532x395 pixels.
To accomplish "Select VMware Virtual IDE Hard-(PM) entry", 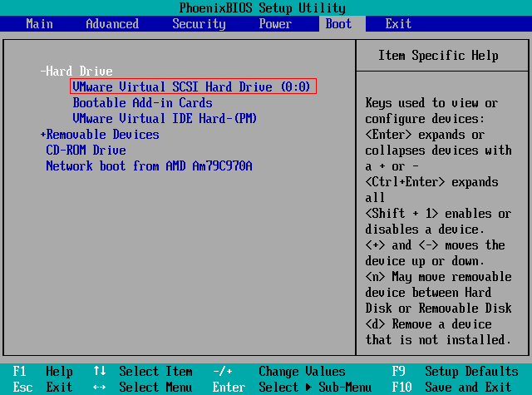I will pyautogui.click(x=165, y=118).
